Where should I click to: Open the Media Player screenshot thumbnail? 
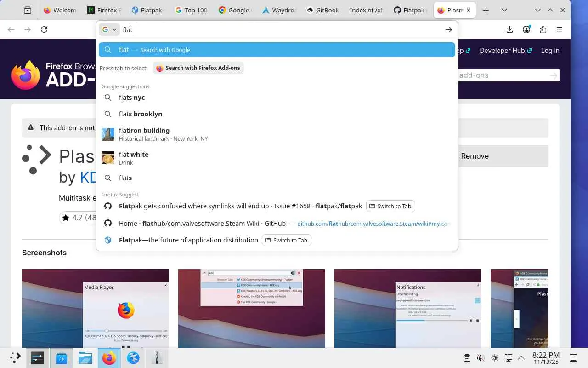click(x=96, y=308)
